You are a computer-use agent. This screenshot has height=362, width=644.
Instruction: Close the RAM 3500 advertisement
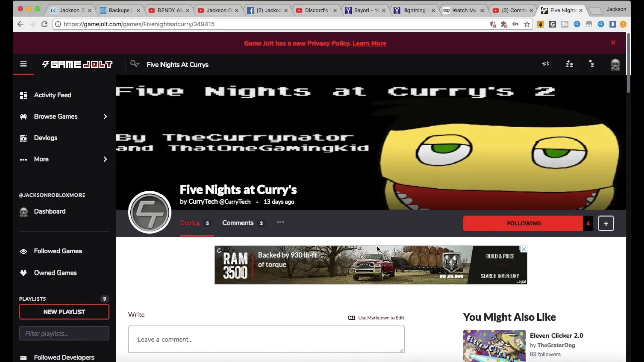tap(523, 249)
